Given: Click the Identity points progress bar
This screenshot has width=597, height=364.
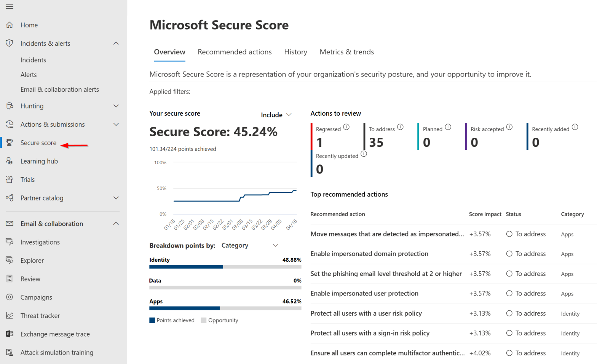Looking at the screenshot, I should [x=225, y=267].
